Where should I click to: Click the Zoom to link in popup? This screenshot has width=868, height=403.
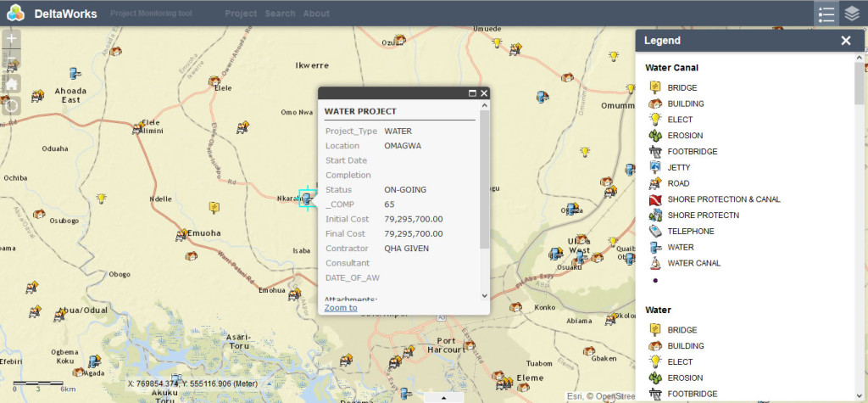click(341, 307)
